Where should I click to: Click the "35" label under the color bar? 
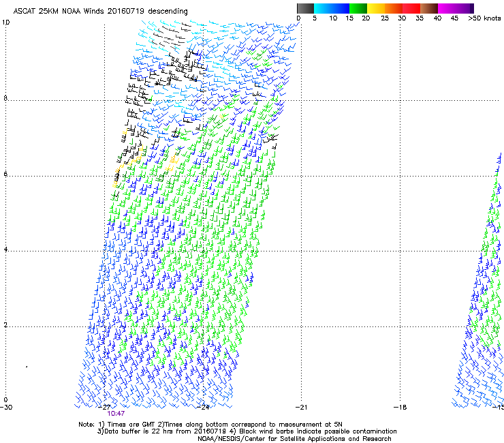click(x=420, y=18)
